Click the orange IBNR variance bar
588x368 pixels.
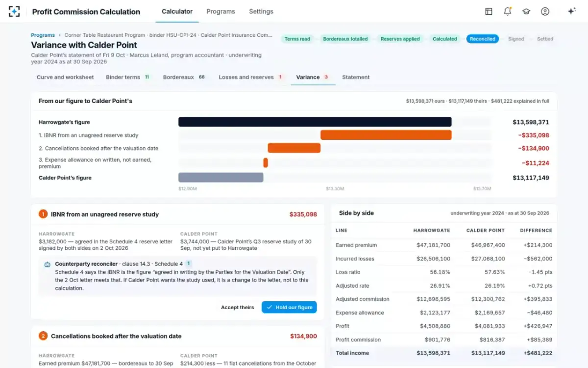pos(386,135)
